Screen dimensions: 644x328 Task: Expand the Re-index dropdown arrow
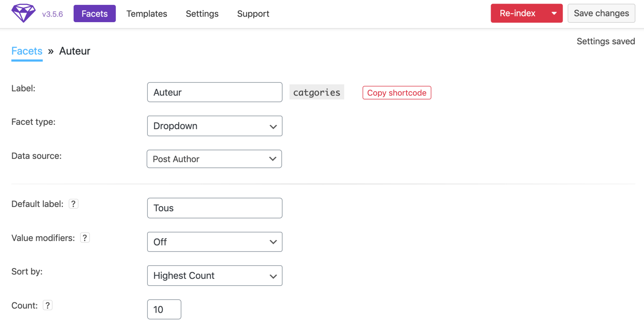pyautogui.click(x=554, y=13)
